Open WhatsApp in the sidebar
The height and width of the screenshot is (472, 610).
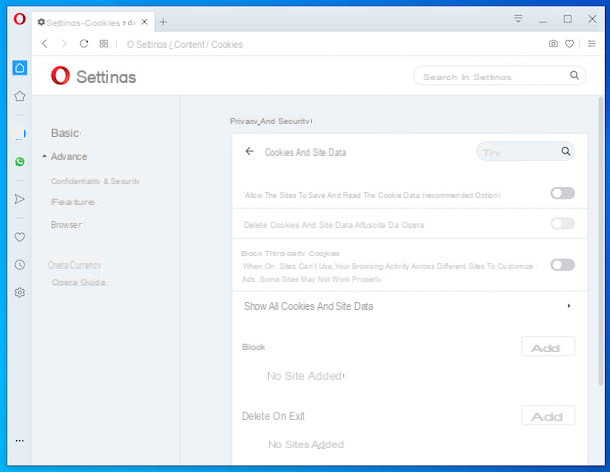[x=20, y=161]
